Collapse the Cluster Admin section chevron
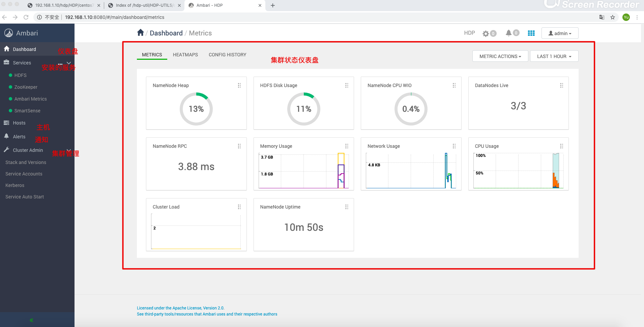Viewport: 644px width, 327px height. [x=69, y=150]
